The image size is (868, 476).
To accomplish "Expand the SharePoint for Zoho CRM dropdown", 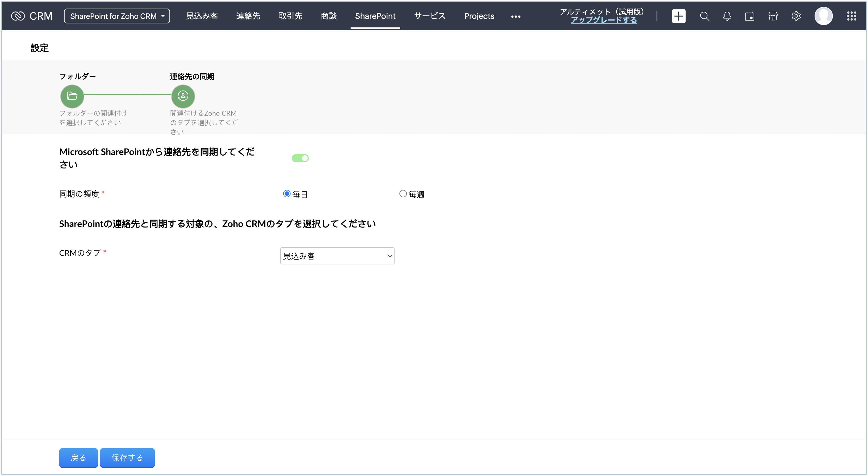I will click(117, 16).
